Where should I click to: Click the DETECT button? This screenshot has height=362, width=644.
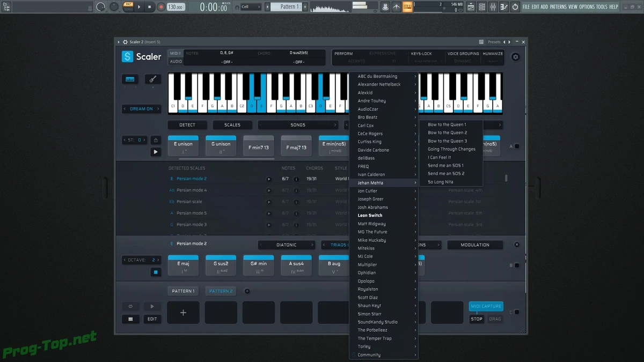(x=187, y=125)
